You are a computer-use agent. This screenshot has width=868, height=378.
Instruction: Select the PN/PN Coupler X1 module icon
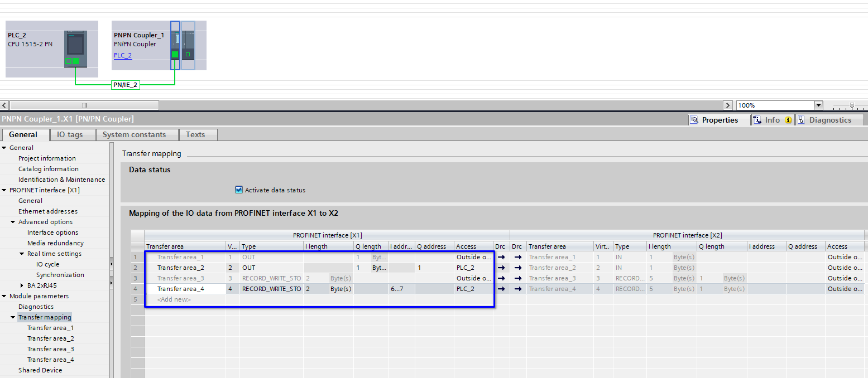click(x=175, y=45)
